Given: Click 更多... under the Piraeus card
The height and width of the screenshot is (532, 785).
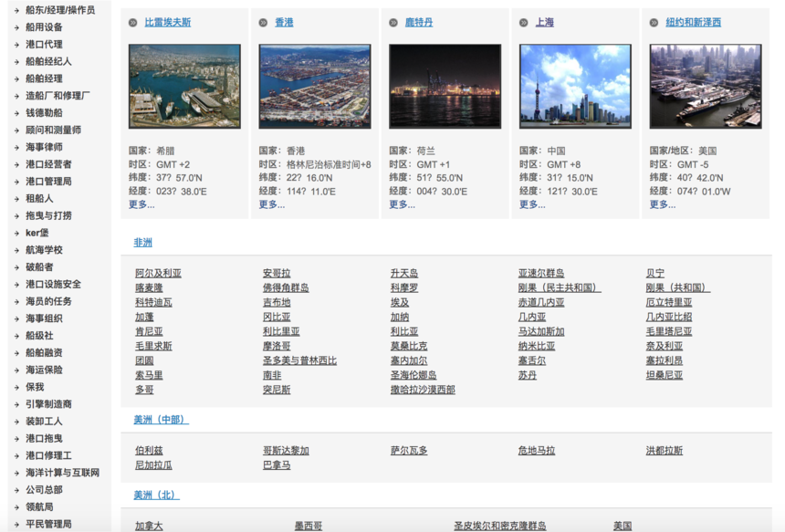Looking at the screenshot, I should 141,204.
